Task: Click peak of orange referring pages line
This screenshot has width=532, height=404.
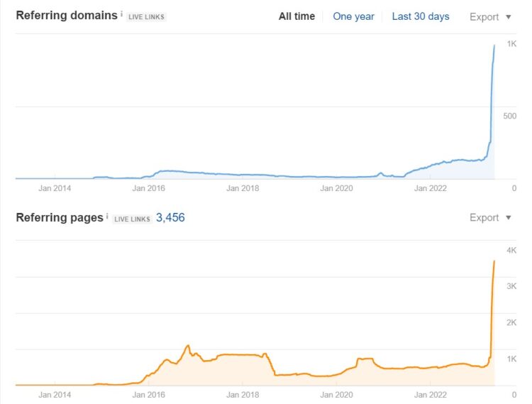Action: tap(494, 261)
